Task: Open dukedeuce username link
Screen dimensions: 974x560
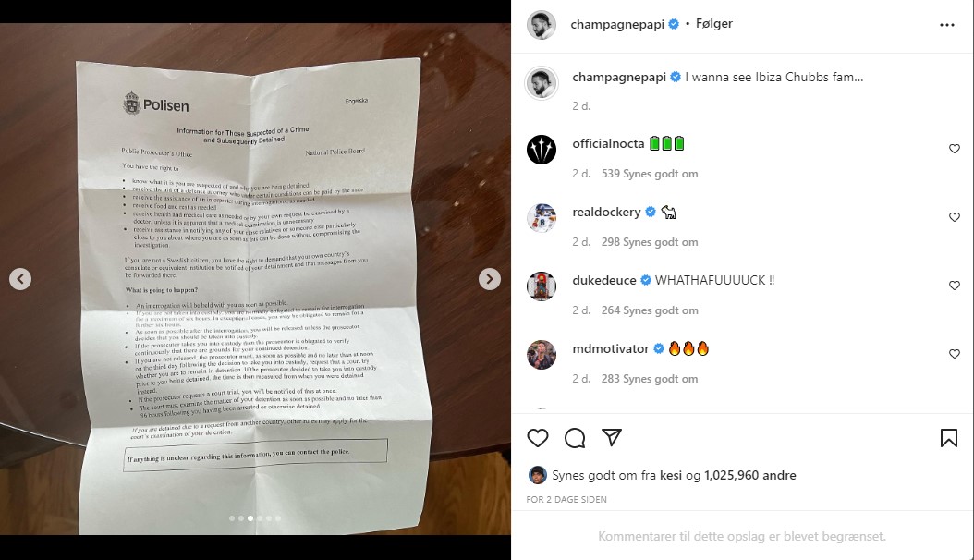Action: point(603,281)
